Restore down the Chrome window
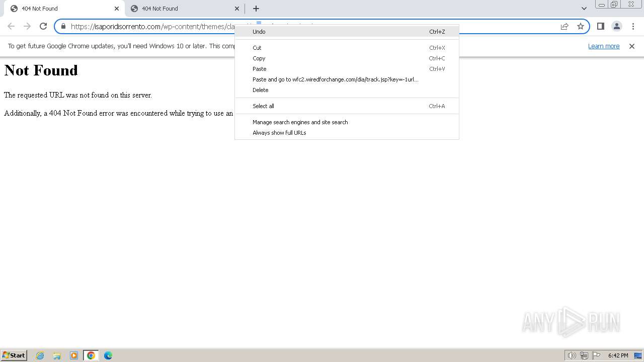The height and width of the screenshot is (362, 644). 614,5
